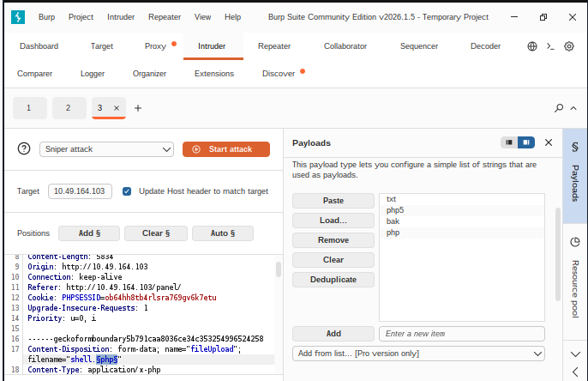Click the globe browser icon in toolbar
Image resolution: width=588 pixels, height=381 pixels.
point(532,46)
